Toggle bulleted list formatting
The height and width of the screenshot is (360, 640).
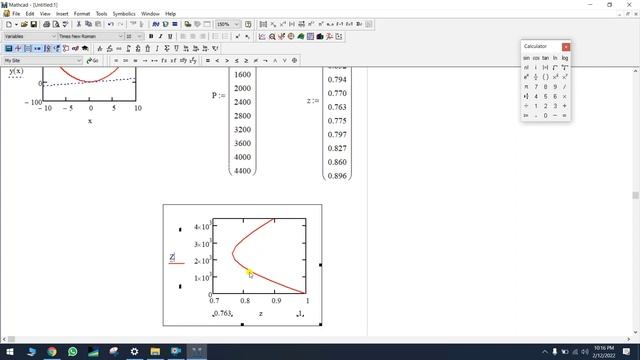pyautogui.click(x=215, y=37)
